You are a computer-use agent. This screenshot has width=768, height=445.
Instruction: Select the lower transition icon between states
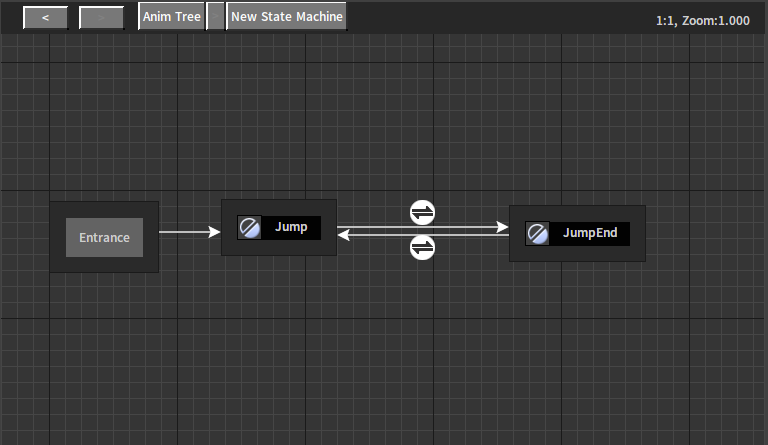(x=423, y=247)
